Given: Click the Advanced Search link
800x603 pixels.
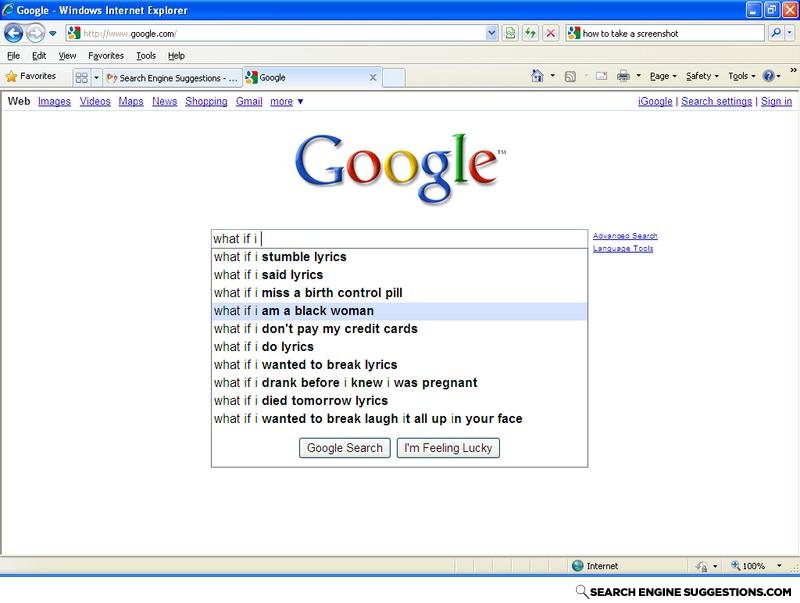Looking at the screenshot, I should tap(625, 236).
